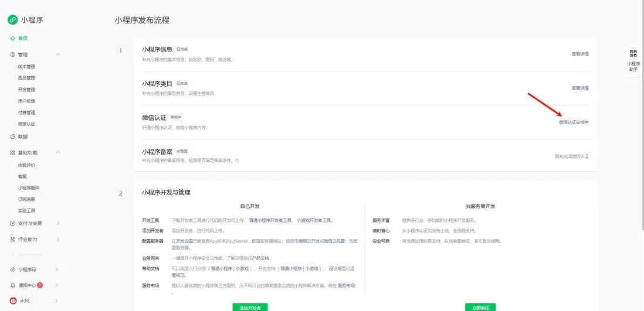Click the 小程序发布流程 heading

(x=142, y=20)
